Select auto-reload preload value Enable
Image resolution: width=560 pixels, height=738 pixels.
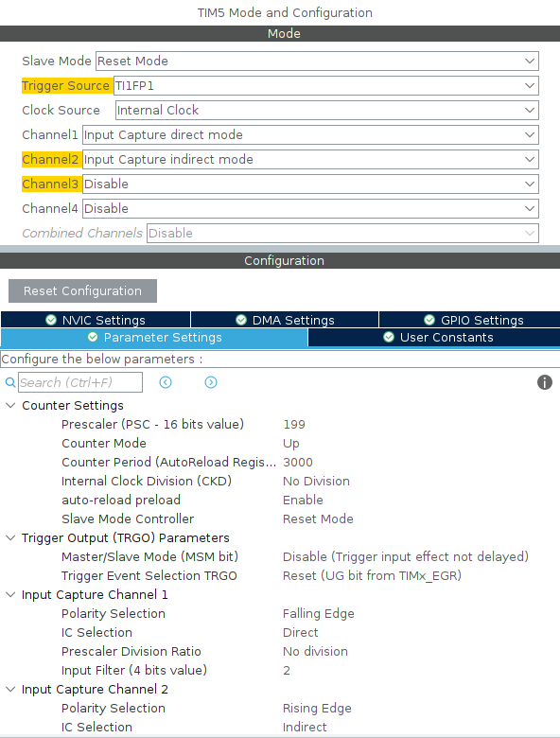(303, 500)
